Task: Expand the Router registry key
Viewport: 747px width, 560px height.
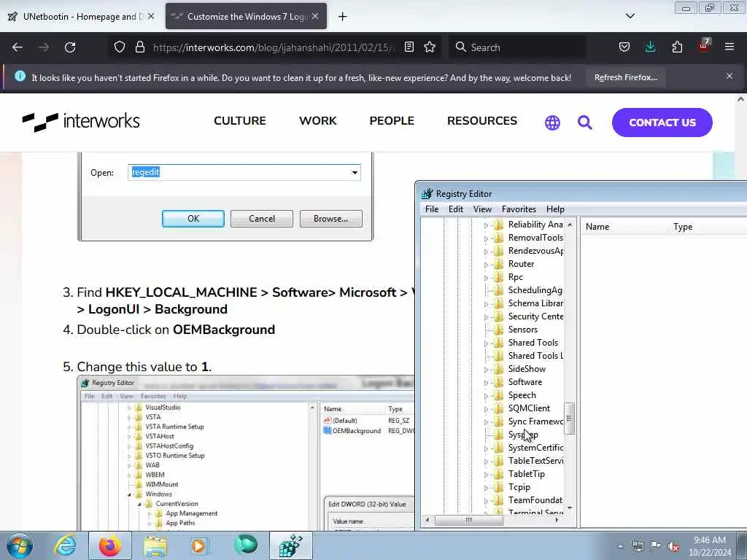Action: (x=486, y=265)
